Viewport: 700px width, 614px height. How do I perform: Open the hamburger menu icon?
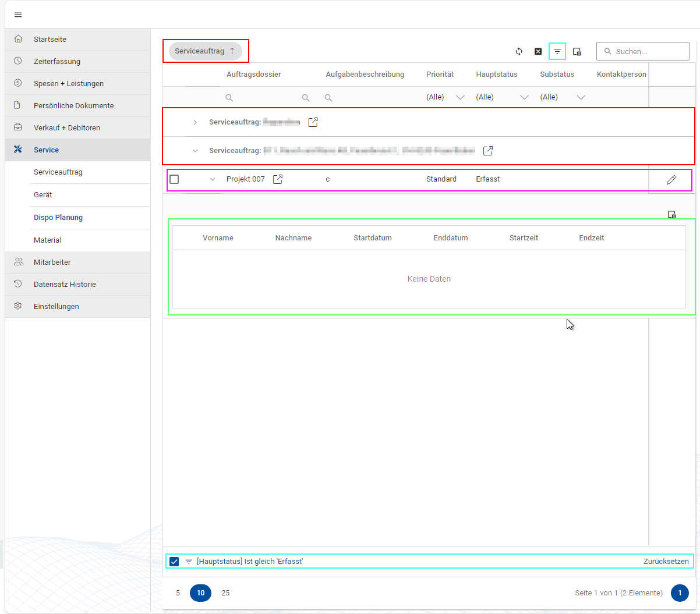(x=18, y=15)
